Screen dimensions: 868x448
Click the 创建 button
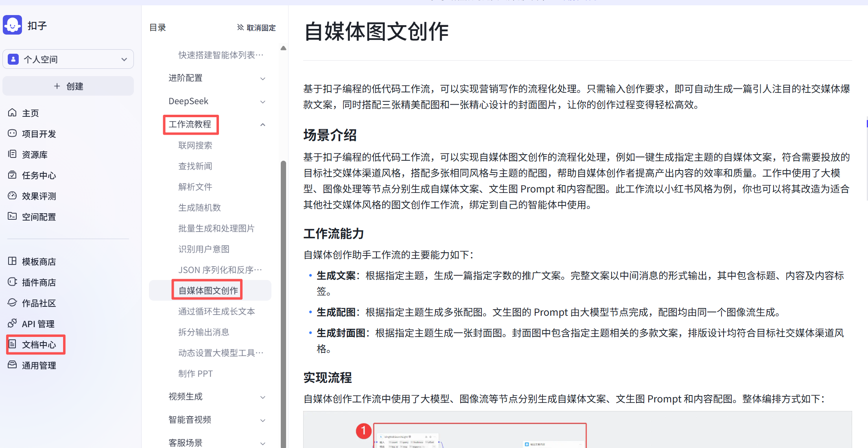[x=68, y=86]
